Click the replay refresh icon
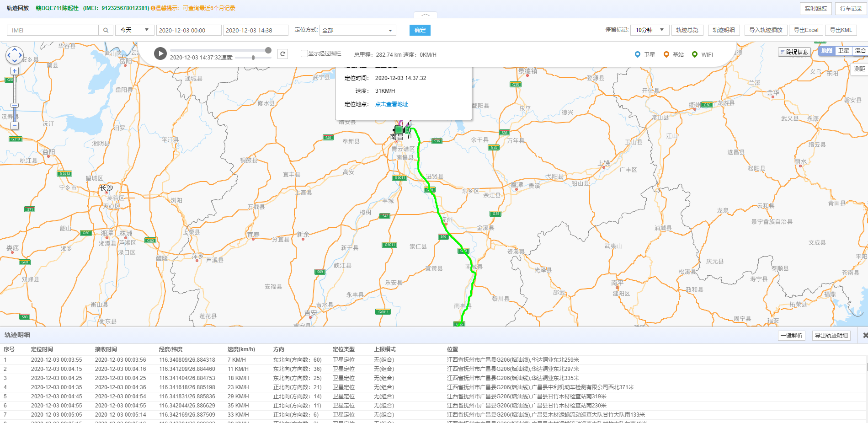 click(x=283, y=54)
